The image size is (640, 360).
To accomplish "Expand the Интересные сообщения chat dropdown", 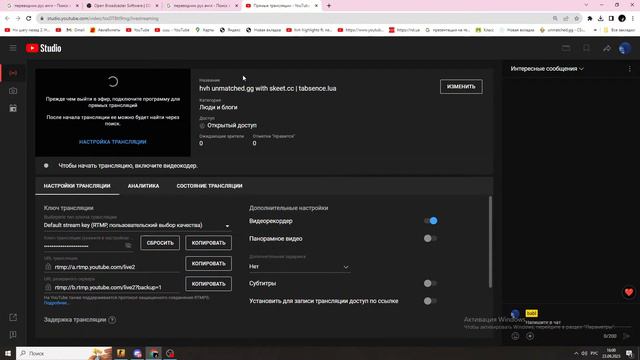I will [x=547, y=69].
